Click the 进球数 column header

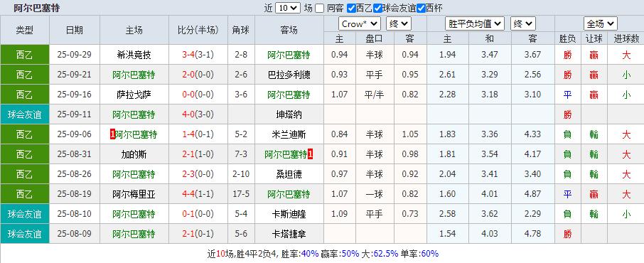click(x=626, y=38)
